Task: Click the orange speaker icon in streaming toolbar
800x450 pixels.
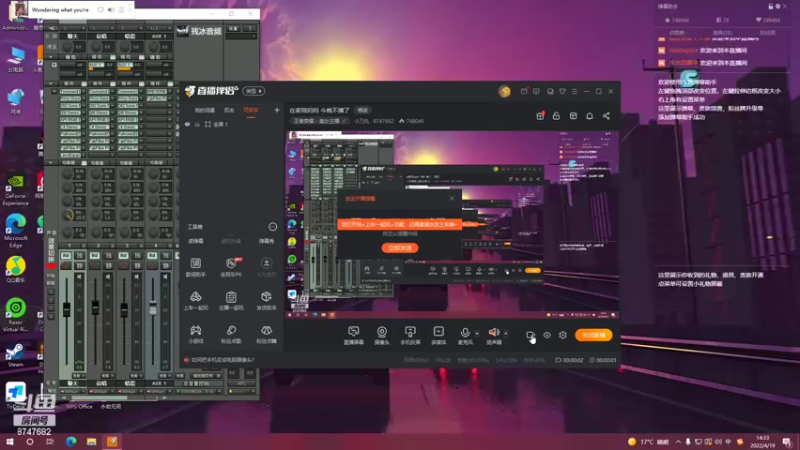Action: [x=493, y=333]
